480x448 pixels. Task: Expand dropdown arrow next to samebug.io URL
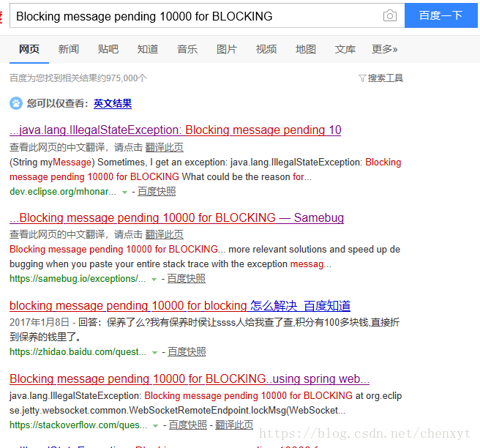(x=154, y=280)
